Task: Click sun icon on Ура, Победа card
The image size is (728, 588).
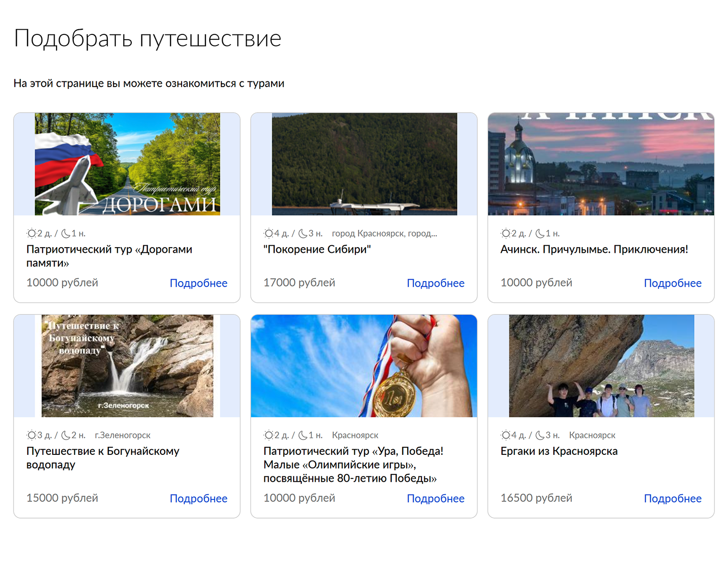Action: [269, 435]
